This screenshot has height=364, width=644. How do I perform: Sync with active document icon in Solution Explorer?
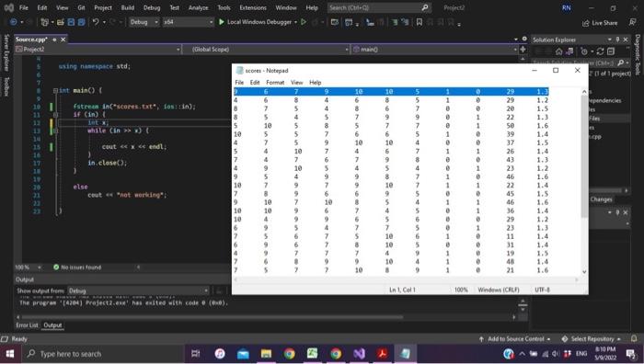tap(600, 51)
